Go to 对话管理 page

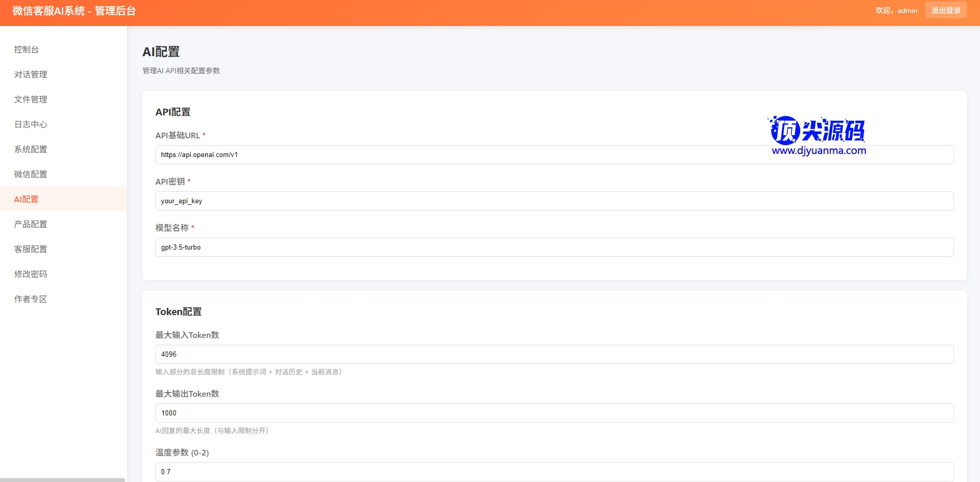(x=31, y=74)
